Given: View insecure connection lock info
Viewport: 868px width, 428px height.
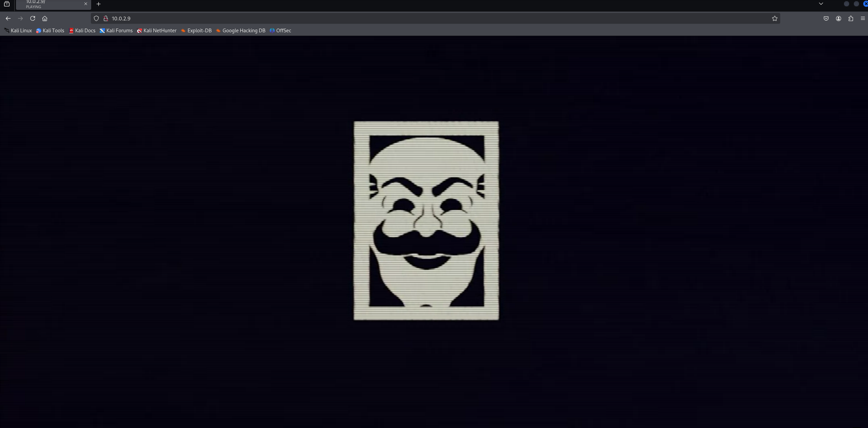Looking at the screenshot, I should [106, 18].
